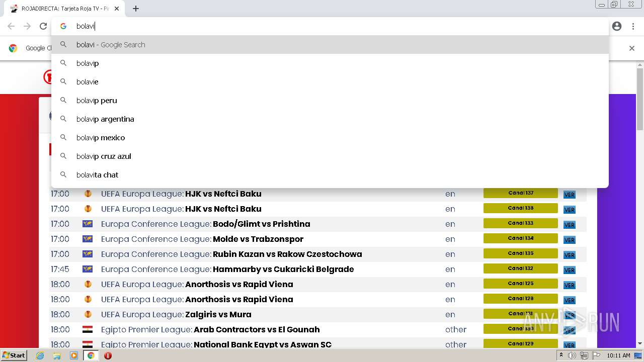Go forward with the forward arrow
The image size is (644, 362).
[27, 26]
